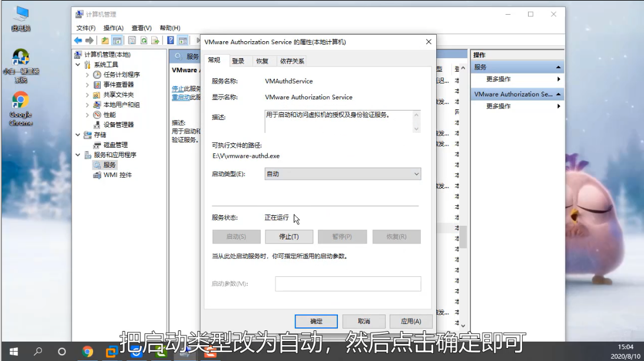Toggle show/hide action pane toolbar icon
The height and width of the screenshot is (361, 644).
[x=182, y=40]
